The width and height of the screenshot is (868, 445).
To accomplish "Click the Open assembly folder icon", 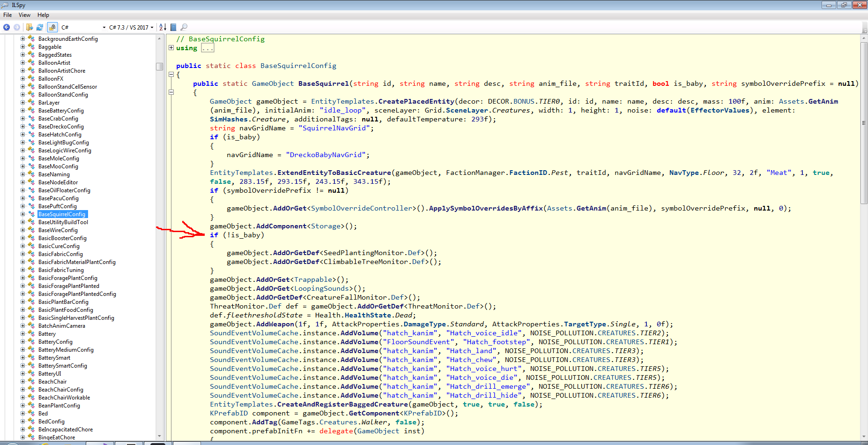I will (x=30, y=27).
